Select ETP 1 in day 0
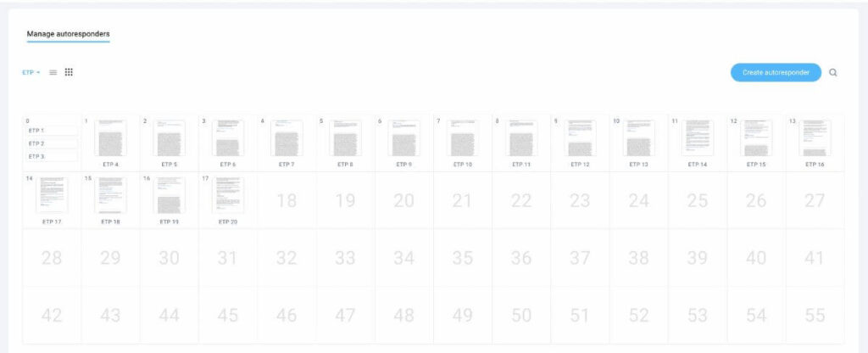 tap(52, 131)
